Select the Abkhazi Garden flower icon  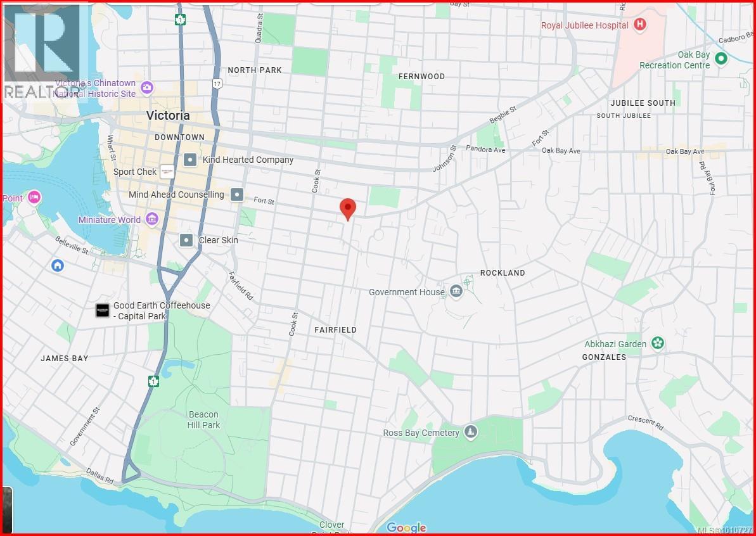658,344
